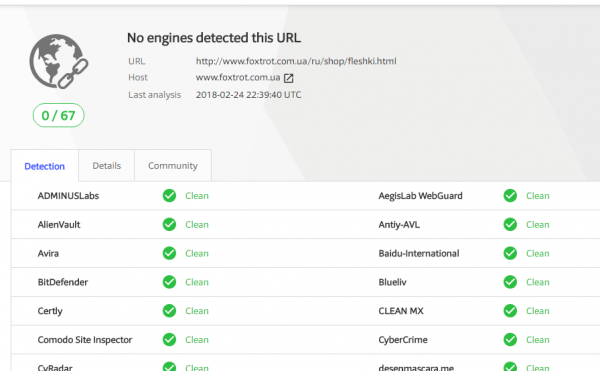
Task: Click the last analysis timestamp 2018-02-24
Action: [x=248, y=94]
